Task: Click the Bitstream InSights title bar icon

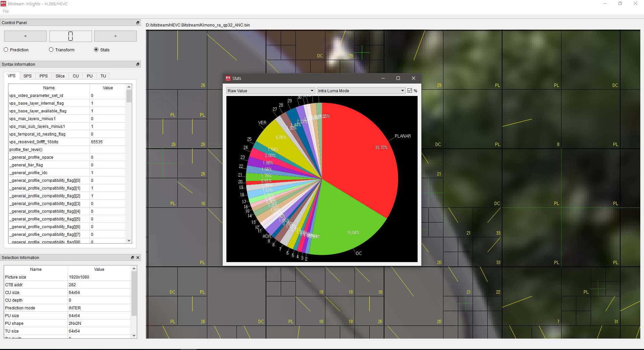Action: [x=3, y=4]
